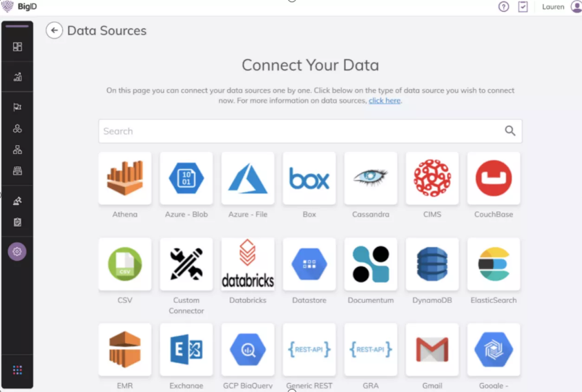This screenshot has width=582, height=392.
Task: Go back using the arrow button
Action: tap(54, 30)
